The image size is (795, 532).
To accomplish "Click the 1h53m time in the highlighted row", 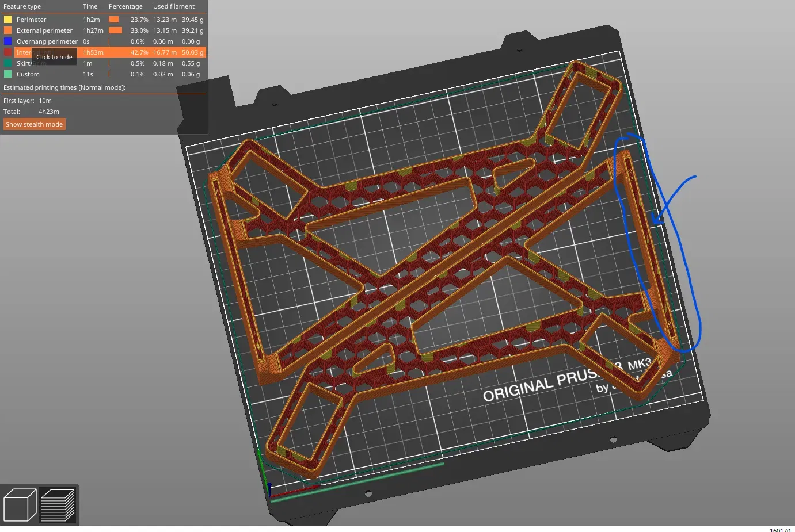I will coord(93,52).
